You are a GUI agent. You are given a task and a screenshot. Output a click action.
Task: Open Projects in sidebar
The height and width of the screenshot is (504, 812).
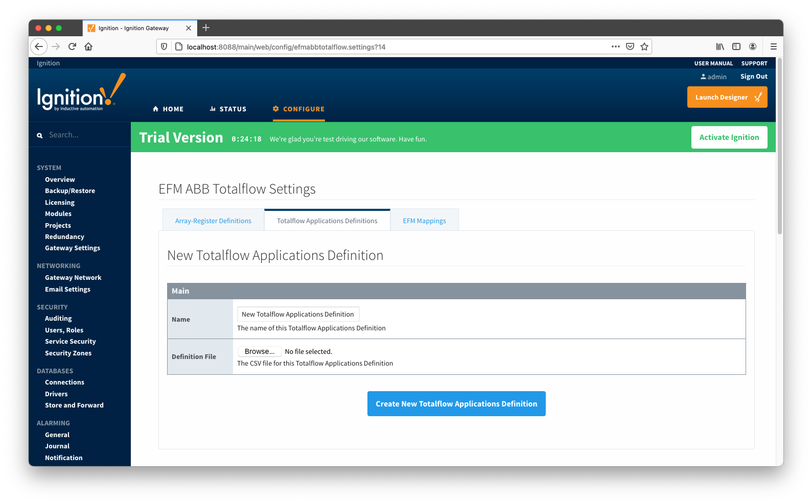click(58, 226)
